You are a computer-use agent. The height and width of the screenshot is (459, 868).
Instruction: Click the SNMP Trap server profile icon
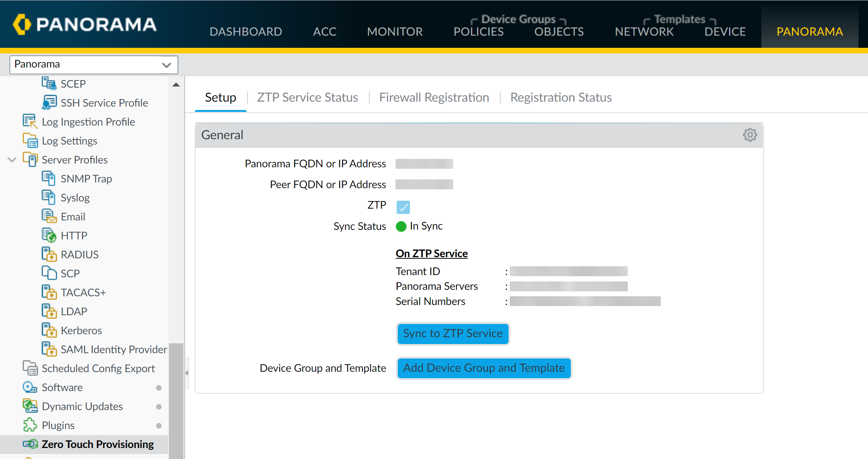click(49, 178)
